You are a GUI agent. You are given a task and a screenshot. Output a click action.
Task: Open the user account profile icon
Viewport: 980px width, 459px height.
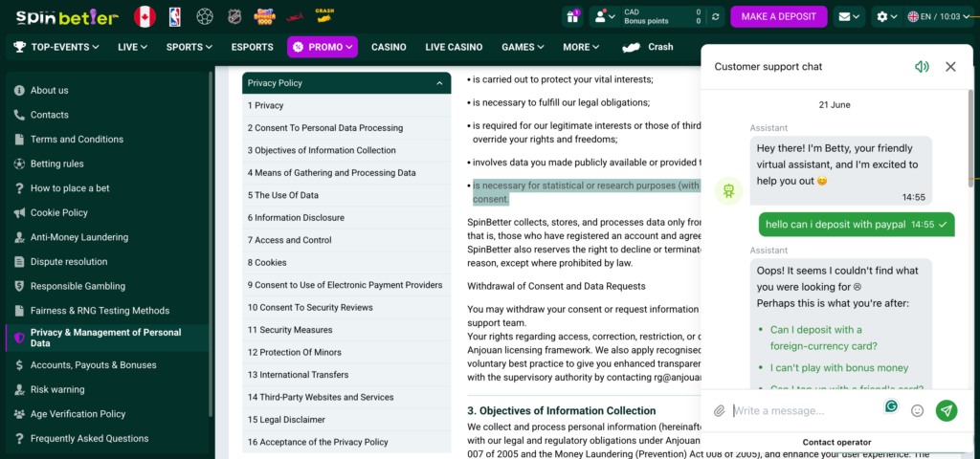(x=605, y=17)
